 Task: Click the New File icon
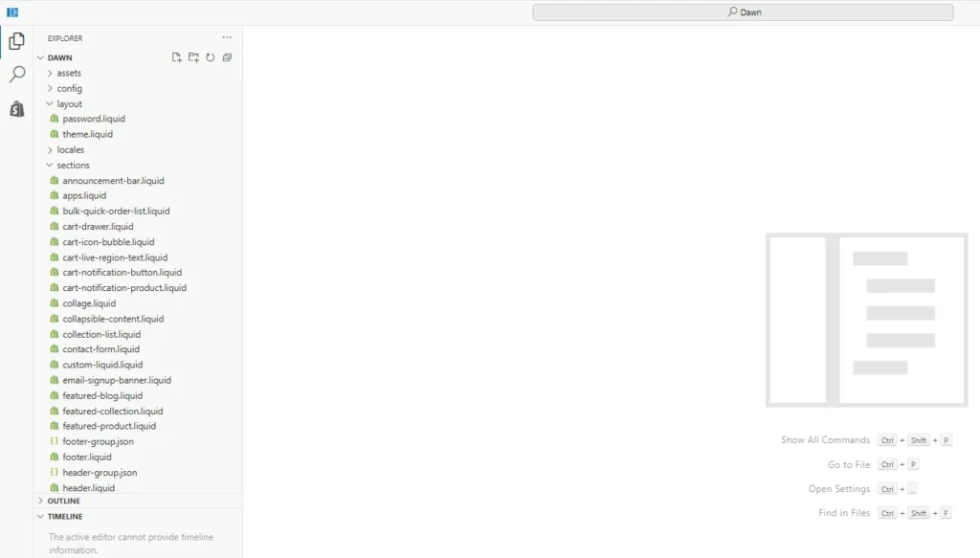click(176, 57)
